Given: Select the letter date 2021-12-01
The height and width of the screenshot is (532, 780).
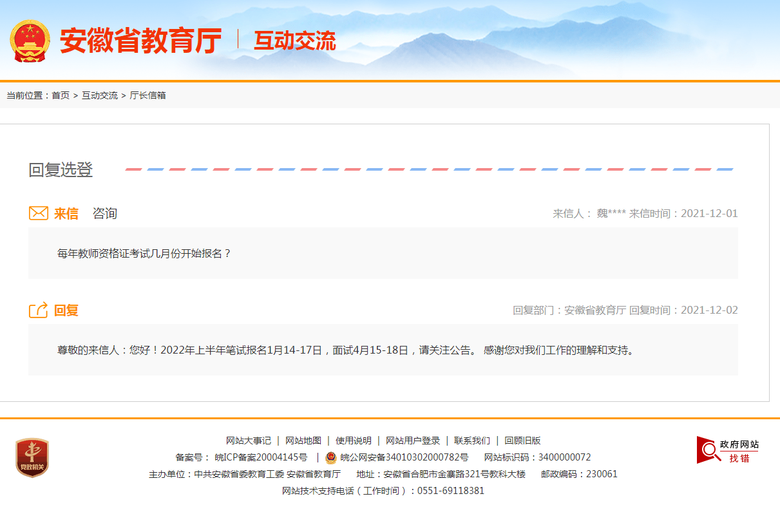Looking at the screenshot, I should pos(709,214).
